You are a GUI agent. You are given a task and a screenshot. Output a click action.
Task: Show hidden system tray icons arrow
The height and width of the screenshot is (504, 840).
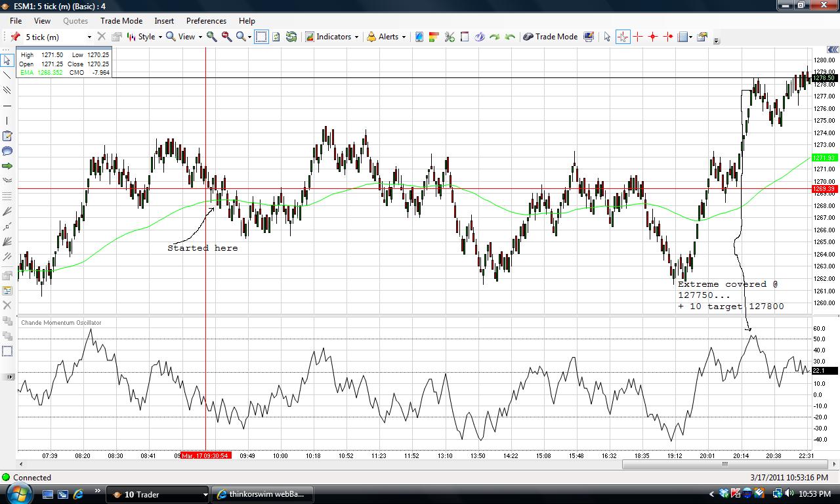point(711,494)
